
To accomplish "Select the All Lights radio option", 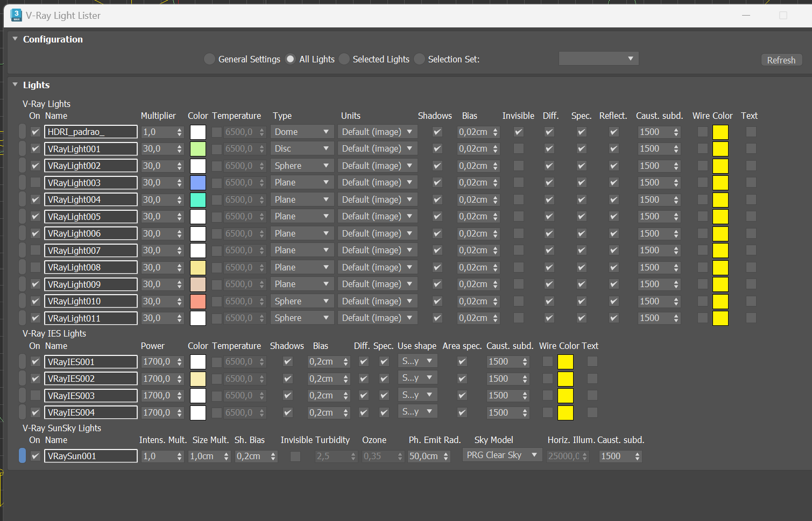I will 291,59.
